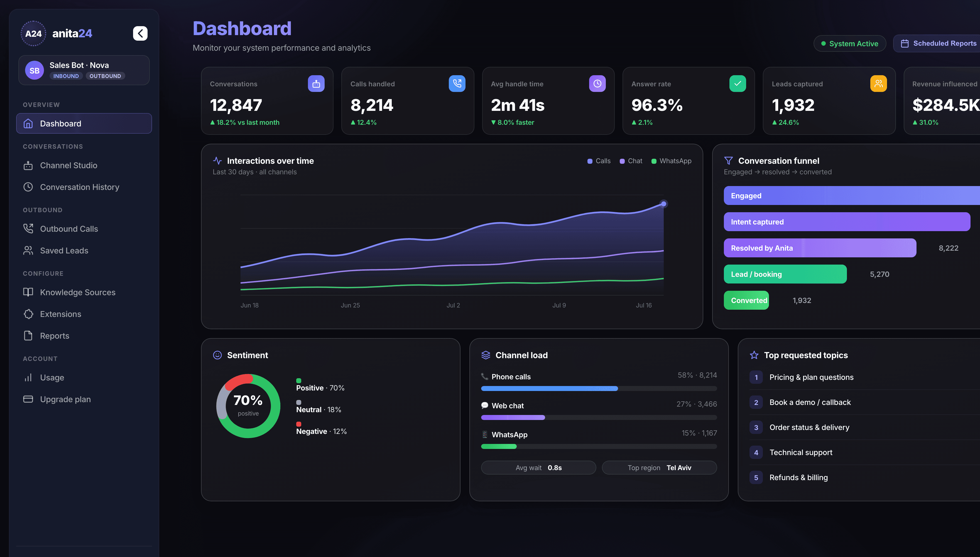Select the INBOUND tag
The width and height of the screenshot is (980, 557).
tap(66, 76)
